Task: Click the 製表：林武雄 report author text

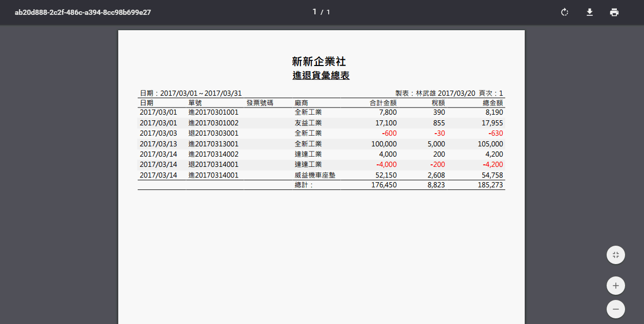Action: [415, 93]
